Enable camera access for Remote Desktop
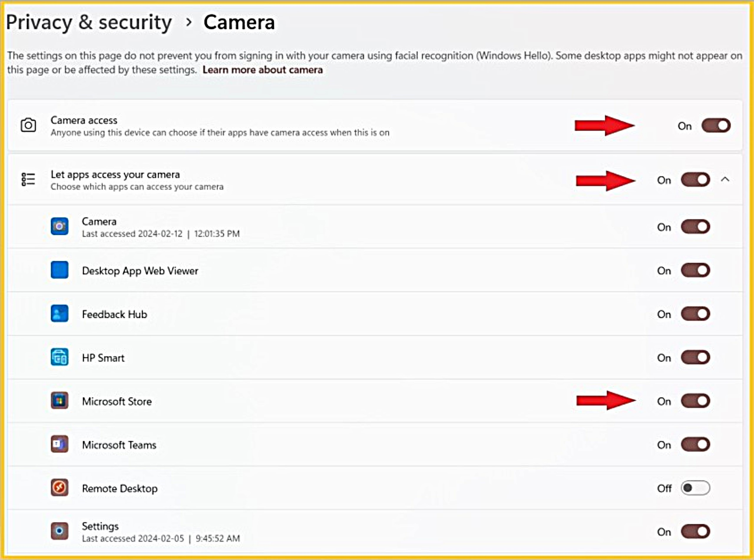Viewport: 754px width, 560px height. (695, 488)
